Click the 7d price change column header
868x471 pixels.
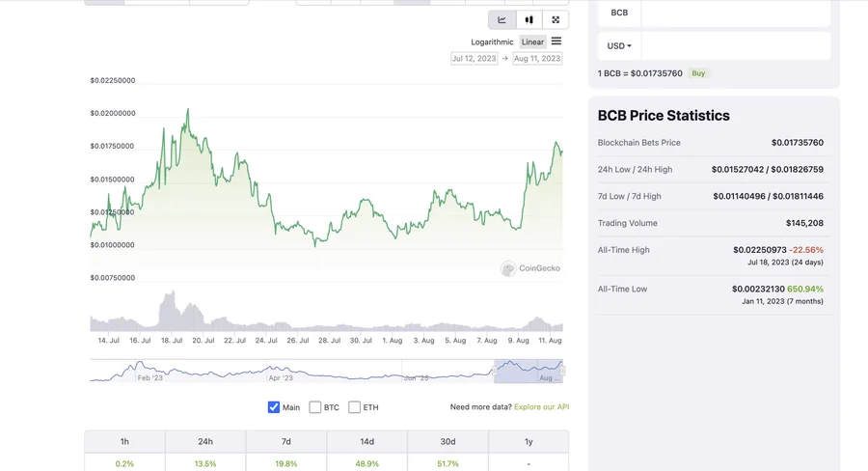286,441
